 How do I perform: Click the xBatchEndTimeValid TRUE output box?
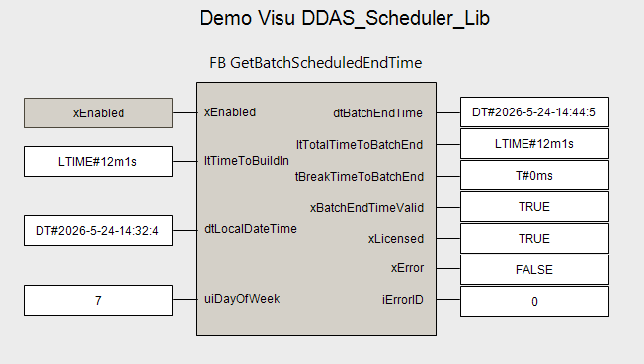coord(534,207)
